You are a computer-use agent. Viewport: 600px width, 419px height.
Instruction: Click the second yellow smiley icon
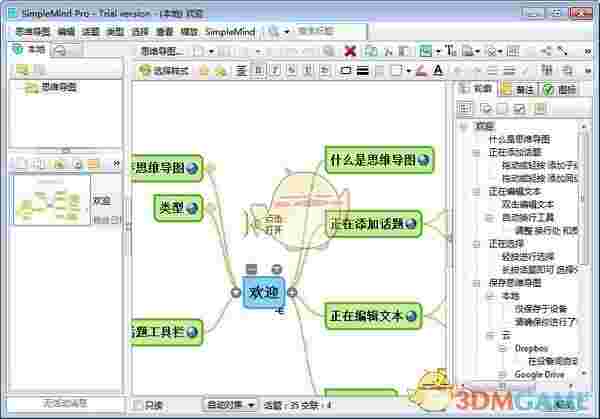coord(220,70)
